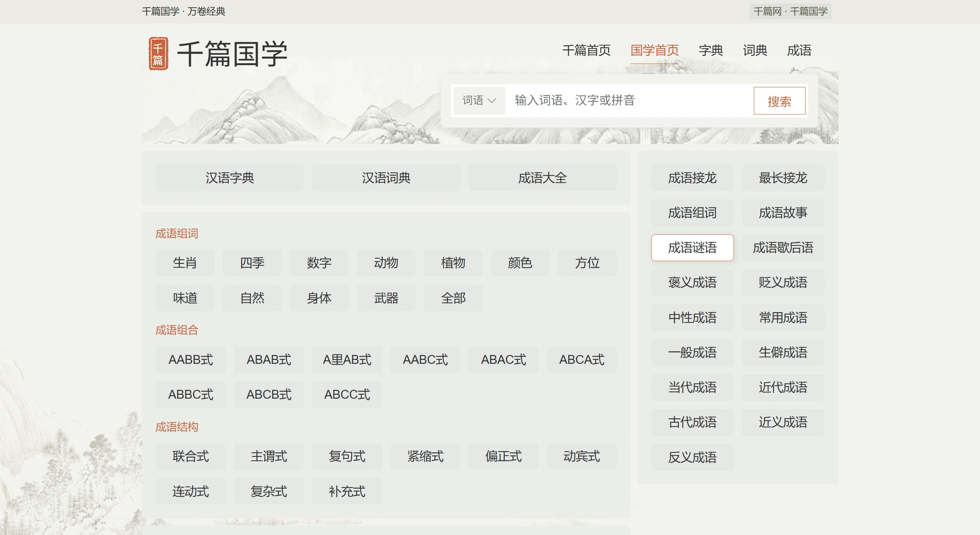The height and width of the screenshot is (535, 980).
Task: Click the 搜索 search button
Action: point(779,100)
